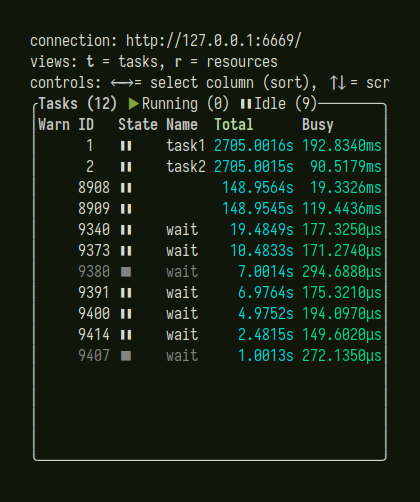Click the stopped square icon on row 9407
Viewport: 420px width, 502px height.
[126, 356]
